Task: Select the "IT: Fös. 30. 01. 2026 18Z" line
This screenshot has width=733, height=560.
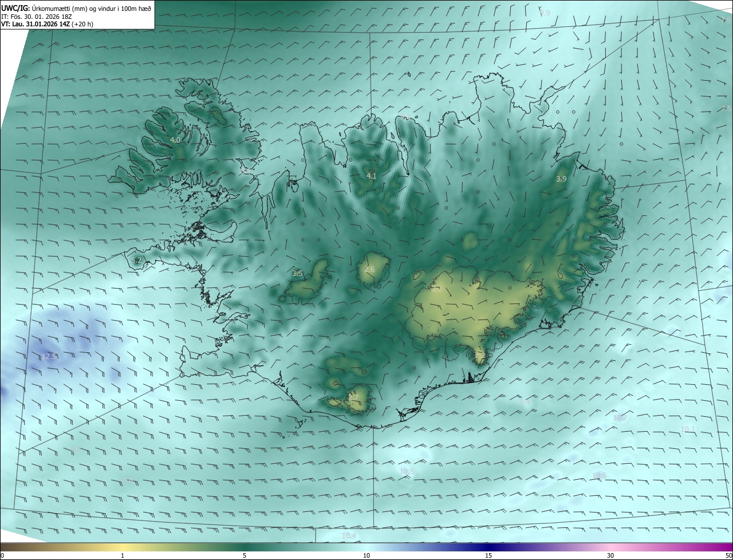Action: click(x=37, y=17)
